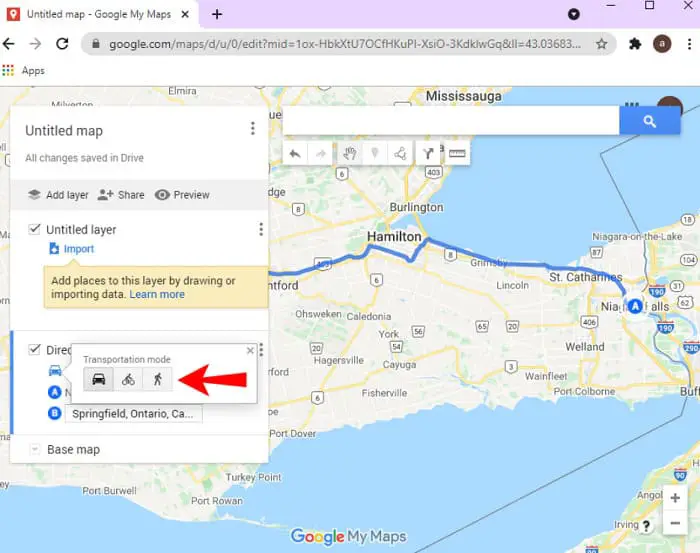Click the undo arrow in map toolbar
The height and width of the screenshot is (553, 700).
295,154
